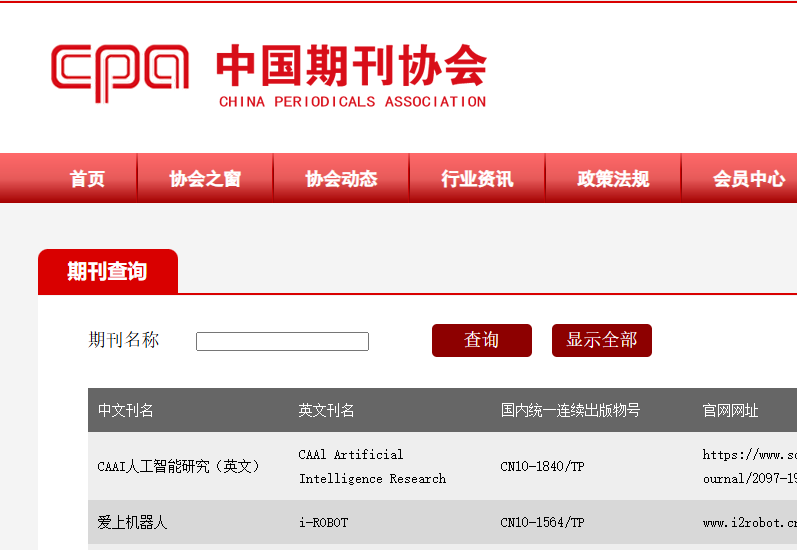Select the CN10-1840/TP cell
797x550 pixels.
tap(542, 466)
